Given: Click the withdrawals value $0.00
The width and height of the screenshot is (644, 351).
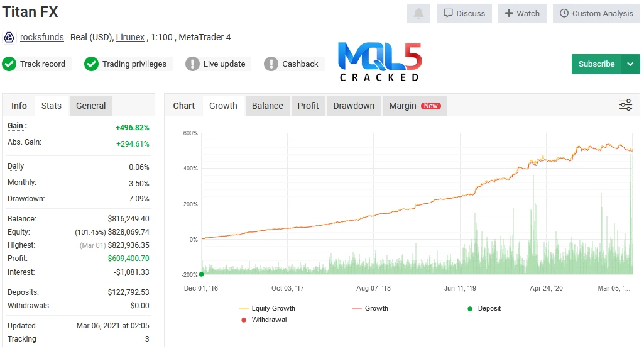Looking at the screenshot, I should [x=139, y=306].
